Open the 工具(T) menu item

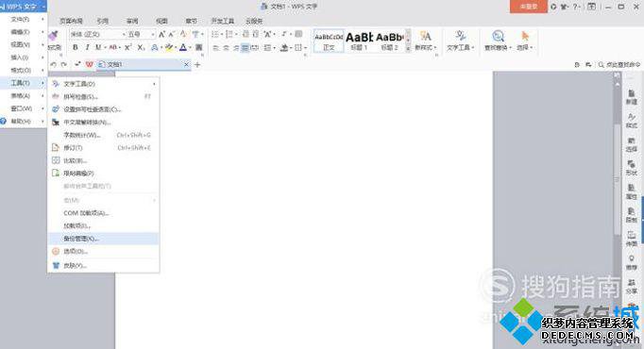(24, 83)
